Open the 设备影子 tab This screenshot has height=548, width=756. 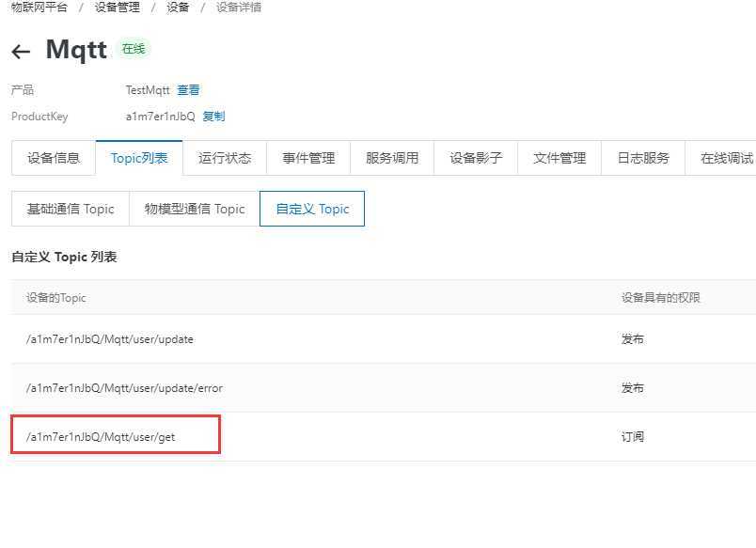pos(476,158)
